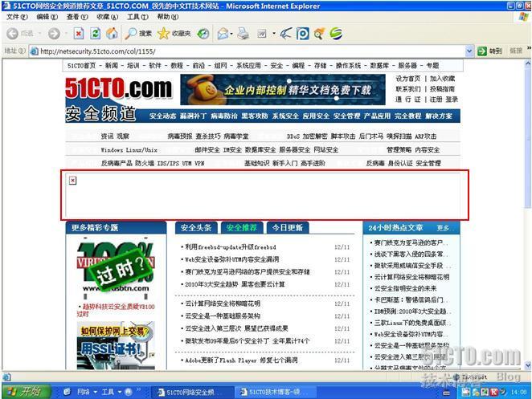
Task: Click the bird-shaped toolbar icon
Action: [285, 33]
